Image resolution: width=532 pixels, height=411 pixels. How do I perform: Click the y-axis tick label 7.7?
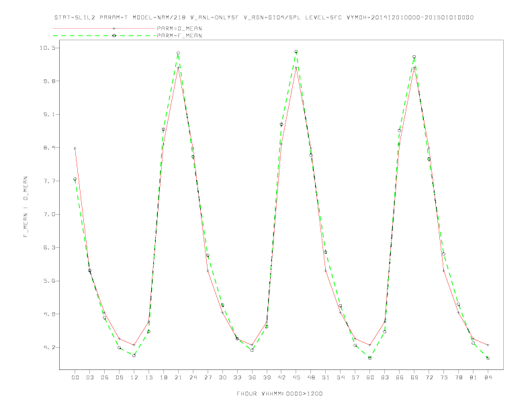pyautogui.click(x=49, y=181)
